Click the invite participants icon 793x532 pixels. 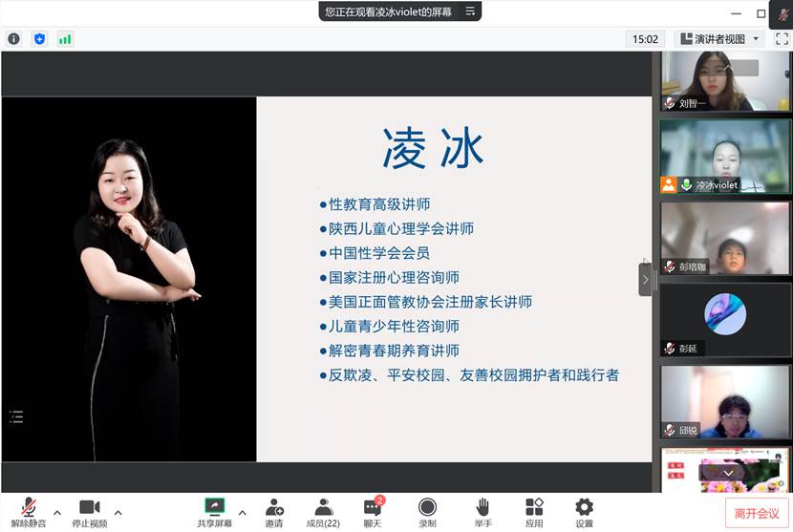tap(274, 507)
